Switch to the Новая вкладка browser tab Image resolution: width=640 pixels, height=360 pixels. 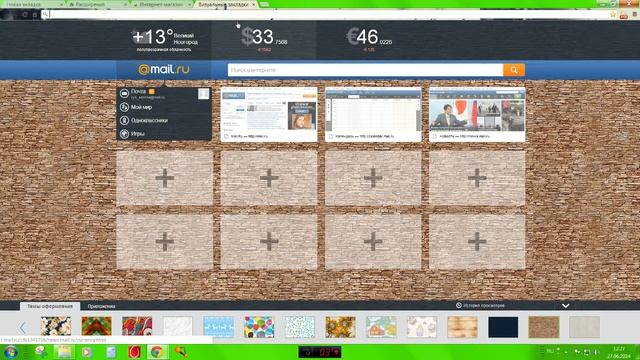(x=32, y=4)
